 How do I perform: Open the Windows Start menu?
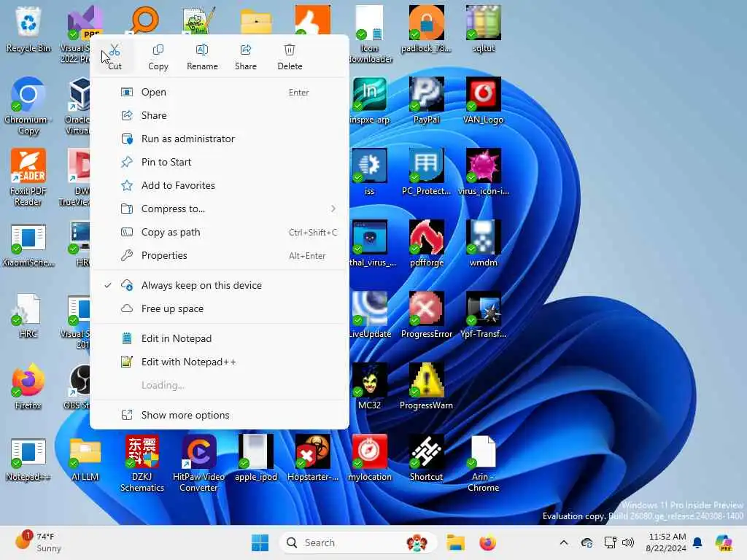point(260,542)
